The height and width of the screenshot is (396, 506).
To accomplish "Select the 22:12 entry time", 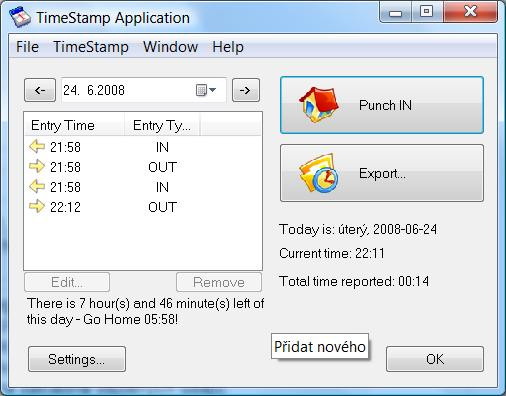I will click(65, 207).
